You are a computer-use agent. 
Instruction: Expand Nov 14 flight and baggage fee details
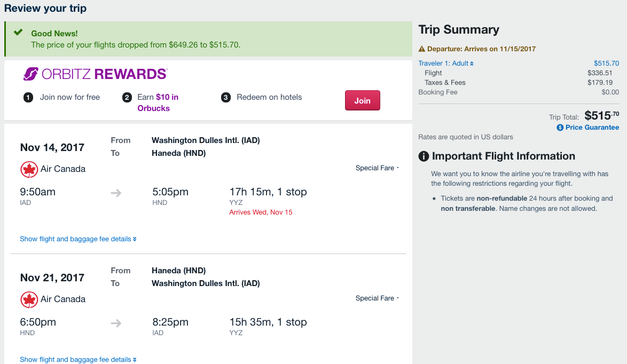(78, 239)
